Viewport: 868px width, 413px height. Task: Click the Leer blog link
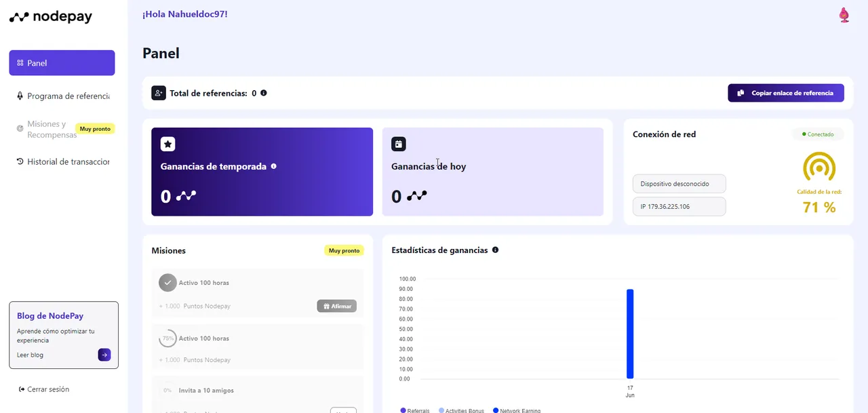[30, 355]
